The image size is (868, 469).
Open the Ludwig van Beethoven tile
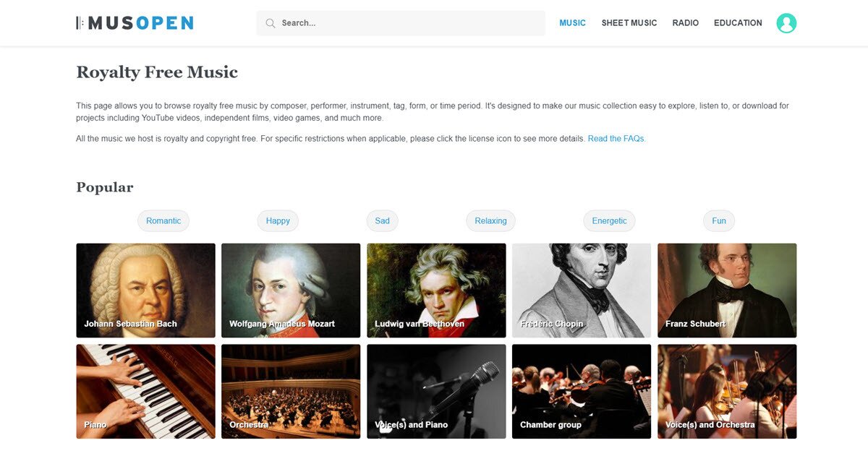pyautogui.click(x=436, y=291)
